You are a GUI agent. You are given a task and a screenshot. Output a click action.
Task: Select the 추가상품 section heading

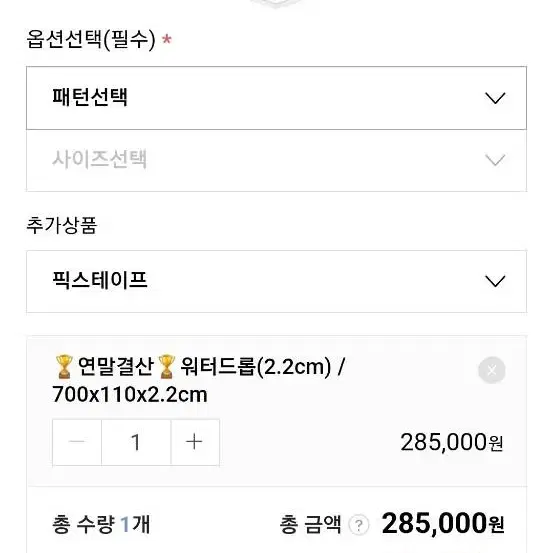pyautogui.click(x=62, y=225)
